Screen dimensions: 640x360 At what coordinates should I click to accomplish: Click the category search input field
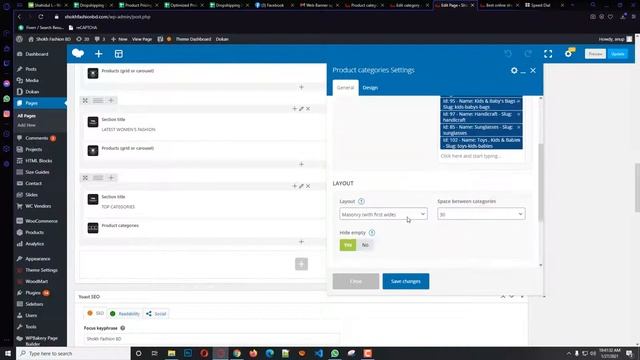481,156
